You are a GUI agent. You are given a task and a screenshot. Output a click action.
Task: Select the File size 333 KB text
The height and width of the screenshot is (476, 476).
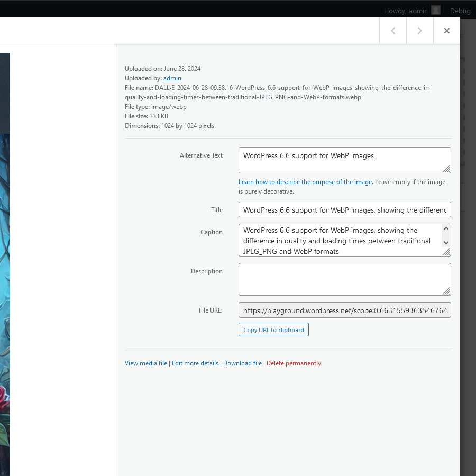(147, 116)
